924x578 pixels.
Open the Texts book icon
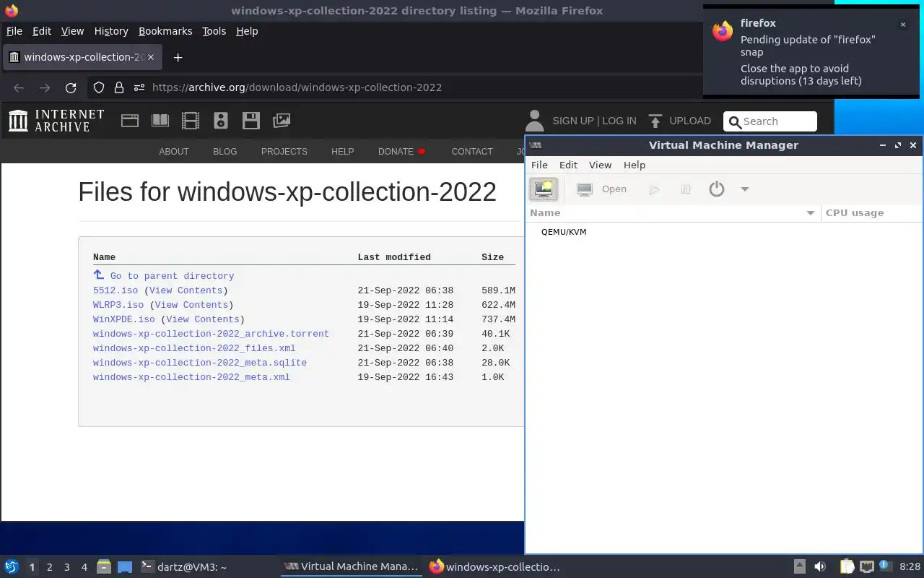coord(160,121)
